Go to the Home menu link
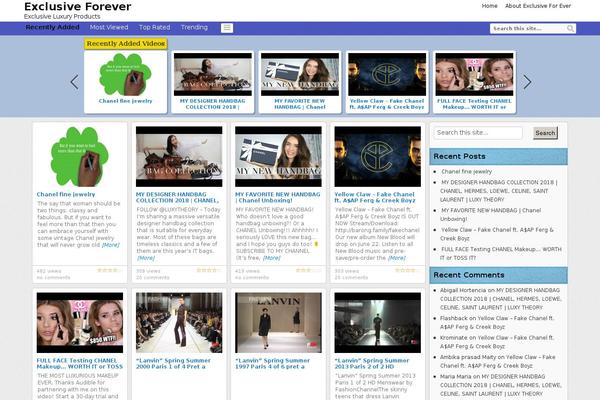Image resolution: width=600 pixels, height=400 pixels. click(x=489, y=6)
